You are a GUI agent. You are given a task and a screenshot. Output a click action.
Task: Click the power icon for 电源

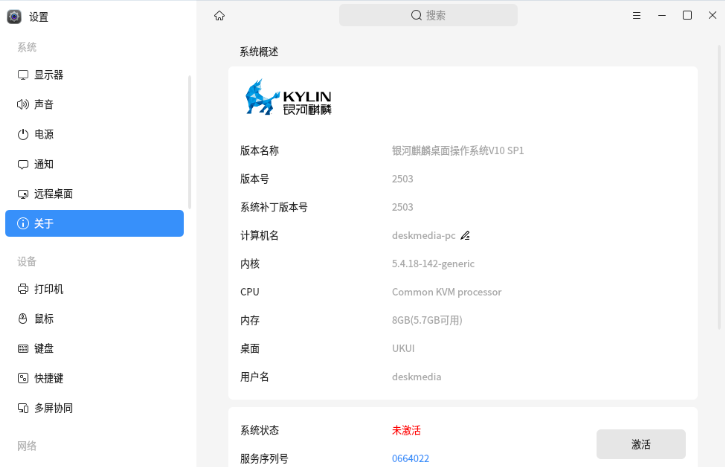pos(23,135)
